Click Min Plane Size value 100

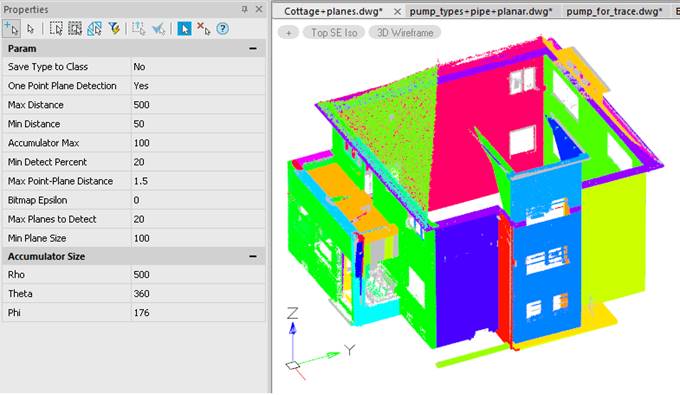click(x=198, y=238)
